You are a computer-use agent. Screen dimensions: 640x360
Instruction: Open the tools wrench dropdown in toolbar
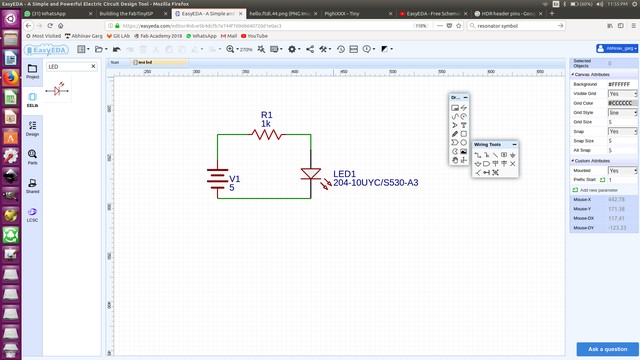pyautogui.click(x=325, y=49)
